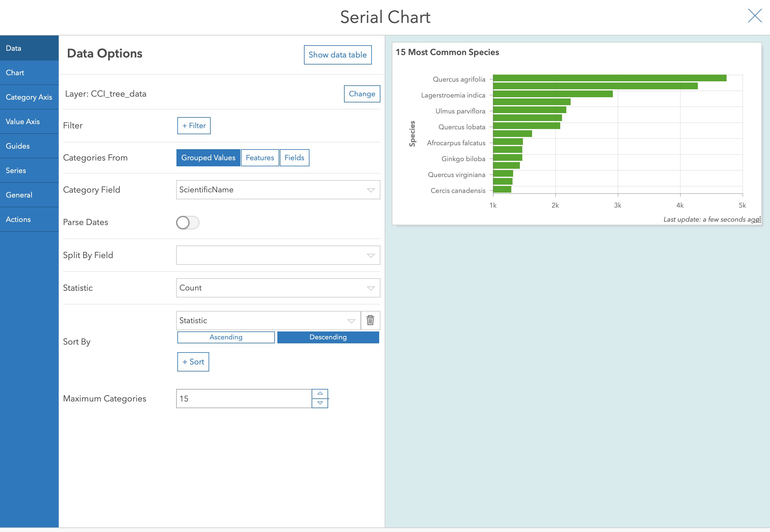Viewport: 770px width, 532px height.
Task: Open the Sort By statistic dropdown
Action: (x=268, y=320)
